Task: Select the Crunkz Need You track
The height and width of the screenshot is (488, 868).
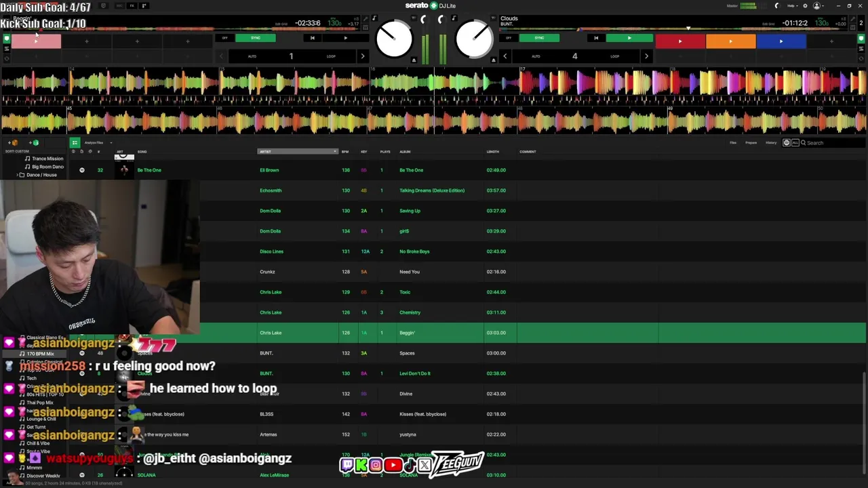Action: point(534,272)
